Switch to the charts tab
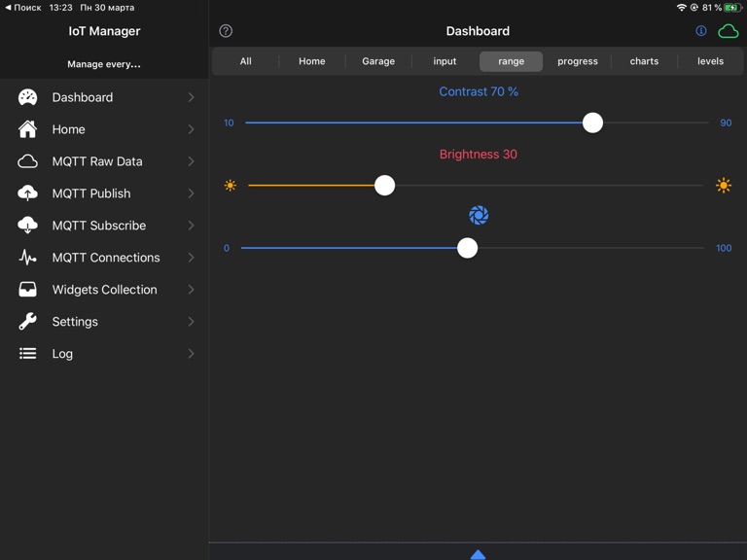This screenshot has width=747, height=560. point(644,61)
